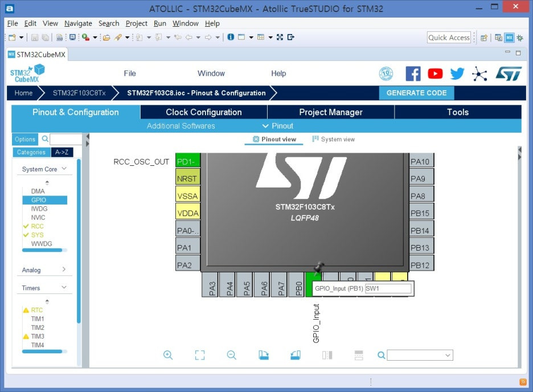Open the Facebook page icon
Viewport: 533px width, 392px height.
pyautogui.click(x=413, y=73)
